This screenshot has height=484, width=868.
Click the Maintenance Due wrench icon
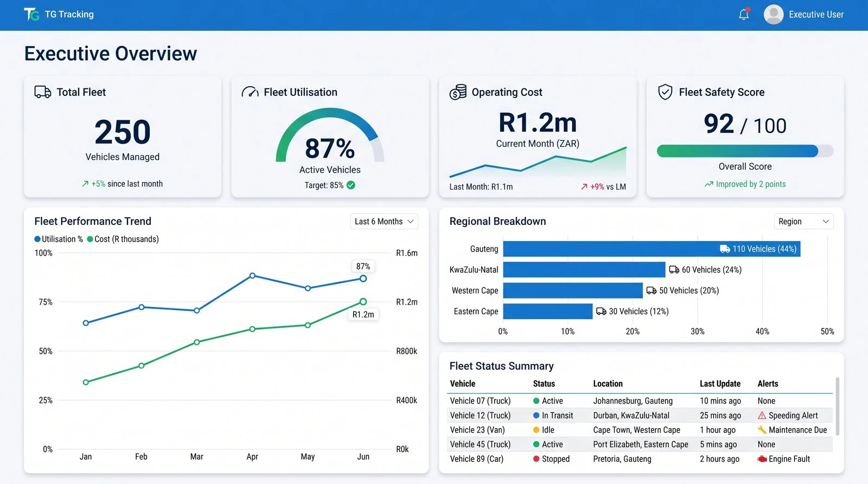tap(762, 430)
